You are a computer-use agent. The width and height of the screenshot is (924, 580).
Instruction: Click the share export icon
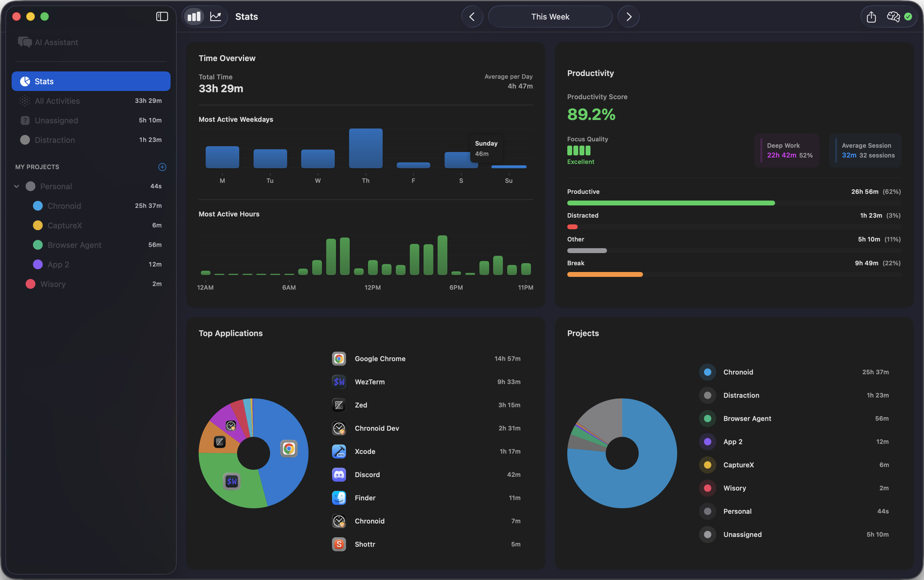coord(871,16)
